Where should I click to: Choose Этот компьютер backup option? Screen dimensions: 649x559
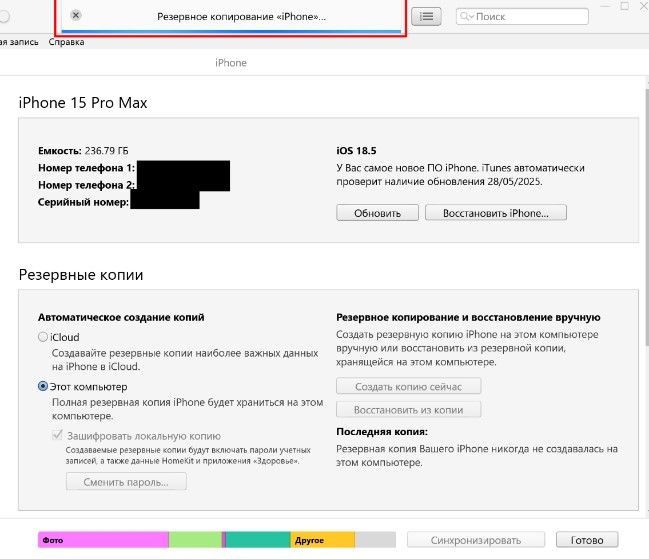pyautogui.click(x=43, y=386)
